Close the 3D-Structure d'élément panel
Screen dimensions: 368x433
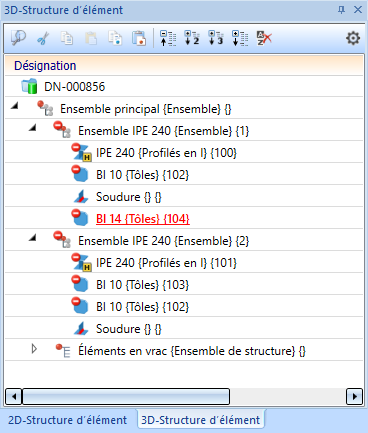pyautogui.click(x=358, y=10)
